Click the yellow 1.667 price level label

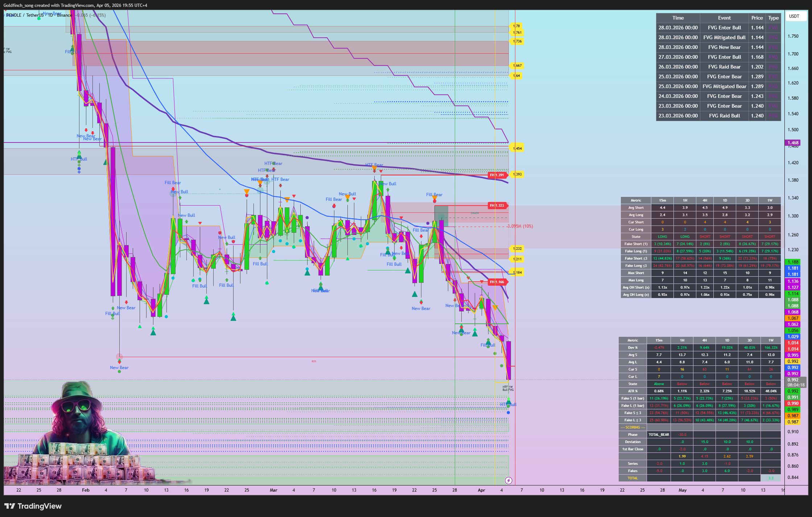517,66
